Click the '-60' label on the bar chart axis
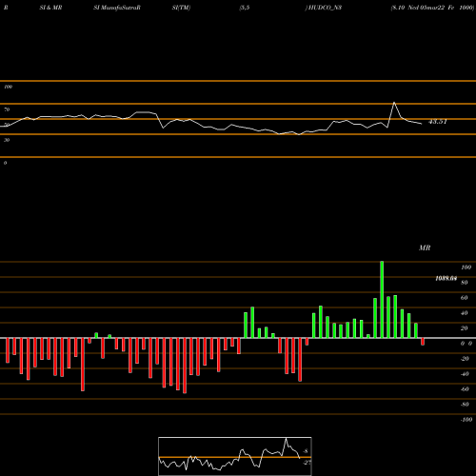Viewport: 476px width, 476px height. 465,389
